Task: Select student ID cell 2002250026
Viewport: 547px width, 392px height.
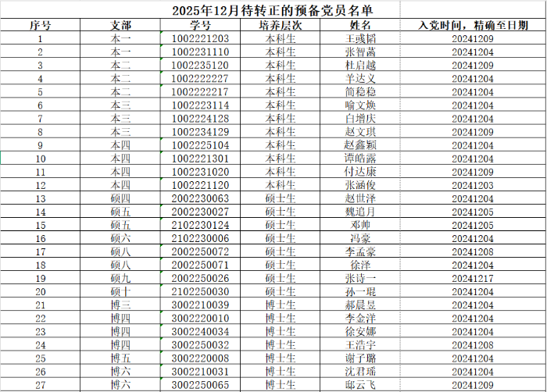Action: (x=200, y=278)
